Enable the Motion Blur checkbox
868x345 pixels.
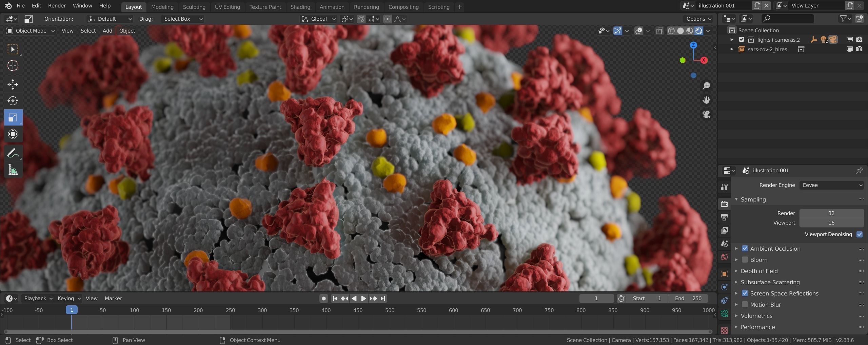[x=745, y=305]
